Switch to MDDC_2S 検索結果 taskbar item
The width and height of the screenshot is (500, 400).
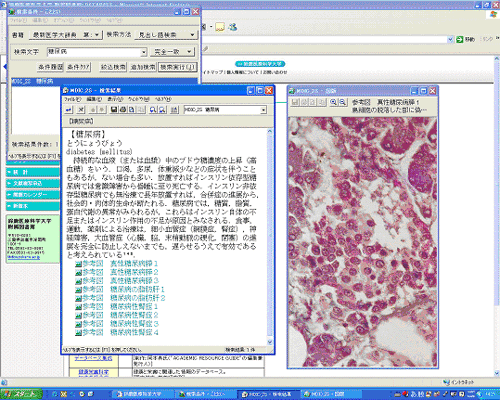coord(268,394)
